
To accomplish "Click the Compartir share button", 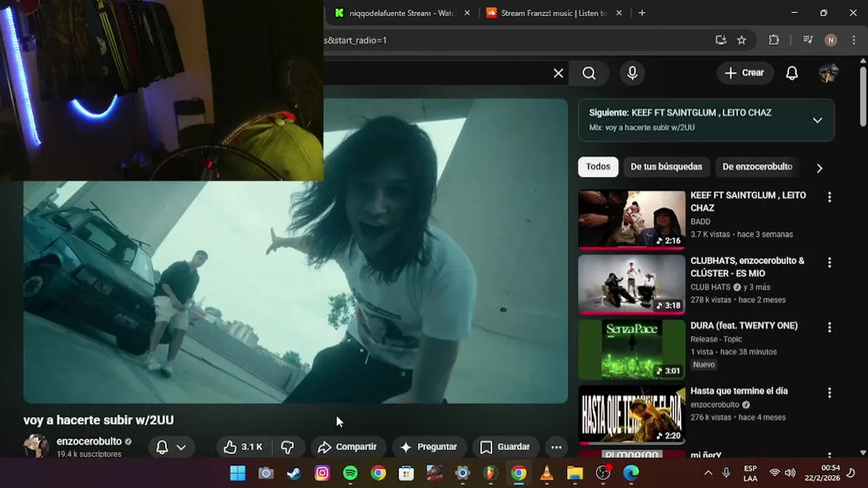I will click(x=347, y=447).
